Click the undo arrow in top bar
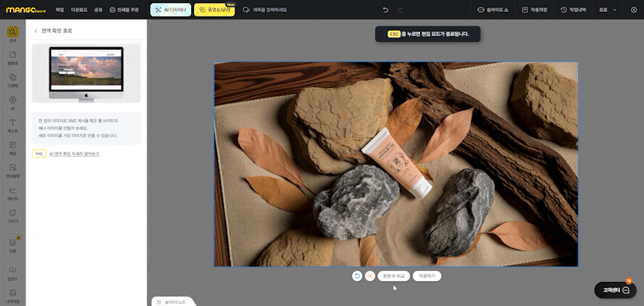This screenshot has width=644, height=306. (386, 10)
